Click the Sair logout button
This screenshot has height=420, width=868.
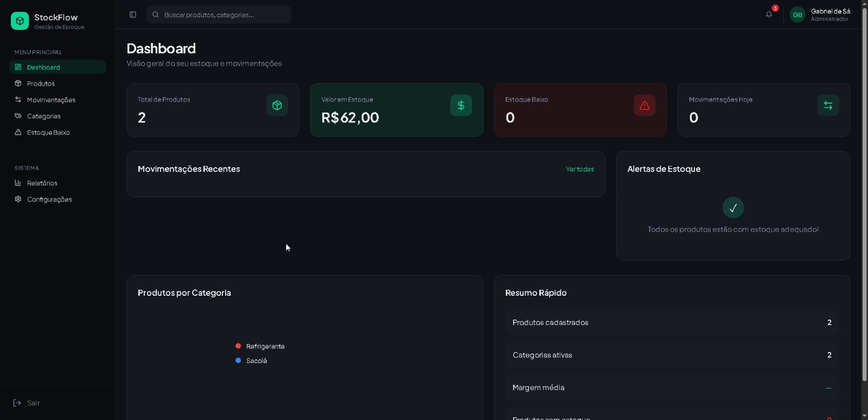pos(27,403)
